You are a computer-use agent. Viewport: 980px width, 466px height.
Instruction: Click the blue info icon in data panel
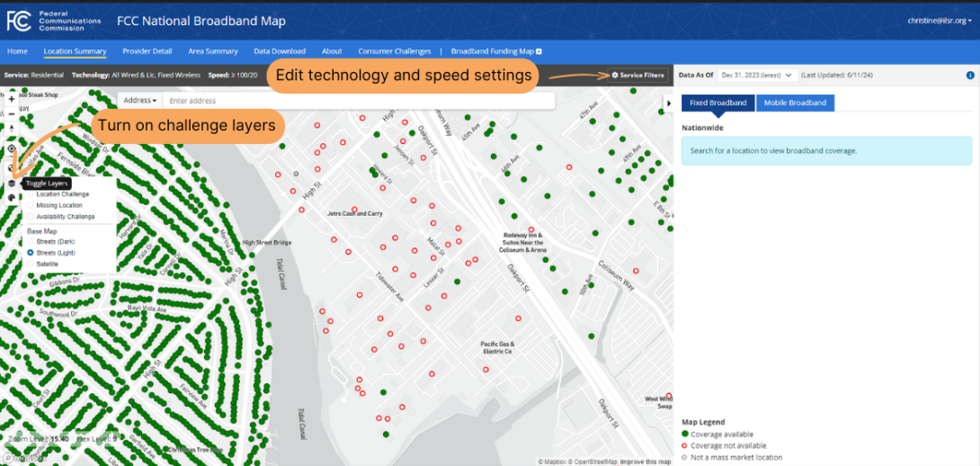tap(970, 76)
